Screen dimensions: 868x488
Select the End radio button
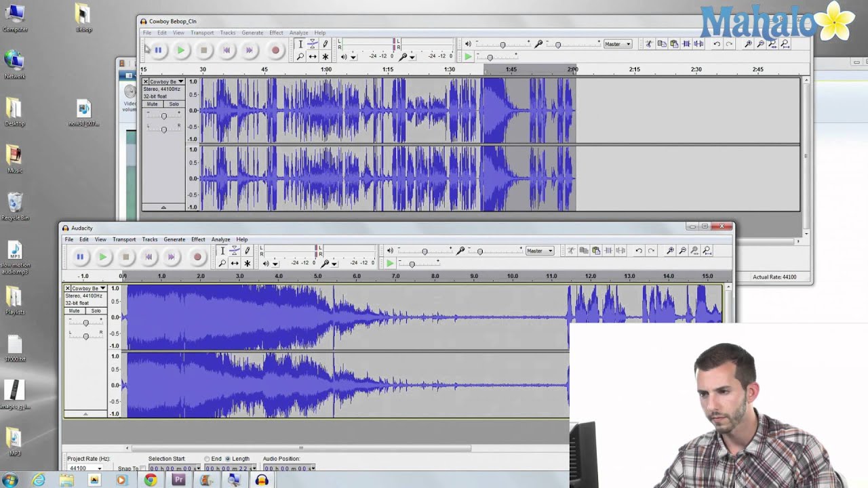(207, 459)
